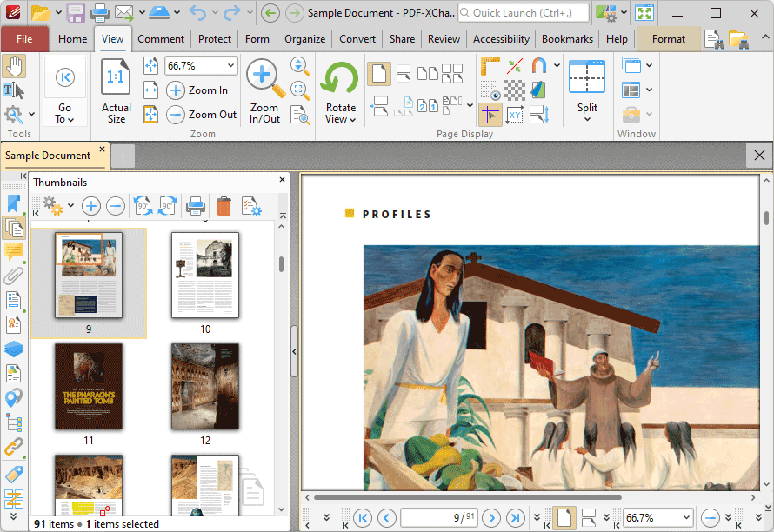Screen dimensions: 774x532
Task: Open the Bookmarks pane from sidebar
Action: [14, 203]
